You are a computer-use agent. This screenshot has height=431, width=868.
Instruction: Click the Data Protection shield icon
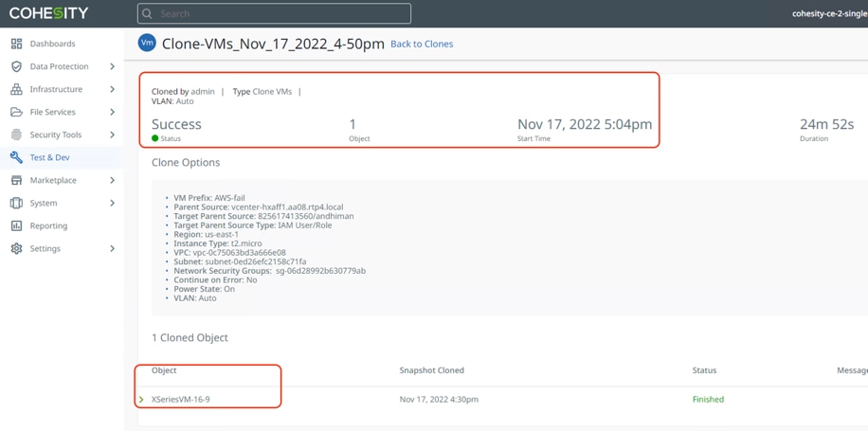coord(17,66)
